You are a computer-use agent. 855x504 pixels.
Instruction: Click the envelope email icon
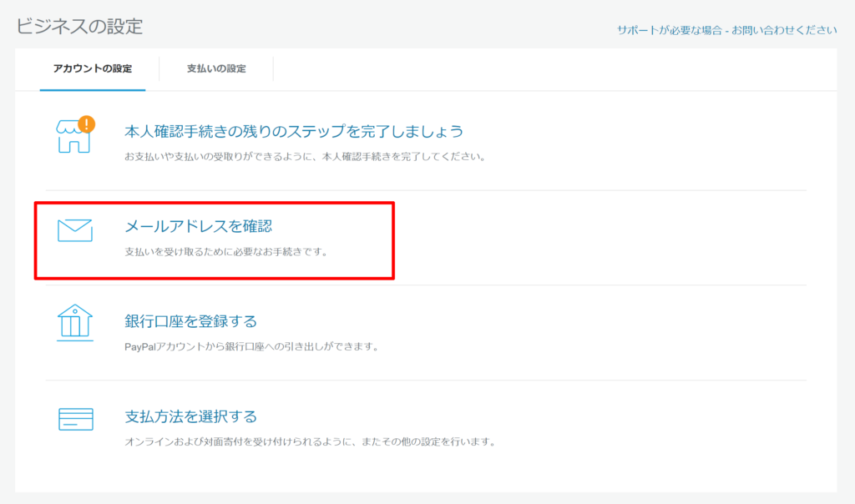click(75, 230)
